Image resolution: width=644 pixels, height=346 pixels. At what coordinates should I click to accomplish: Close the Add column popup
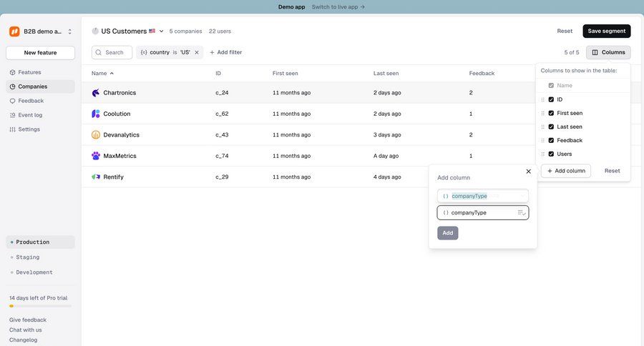[x=529, y=172]
